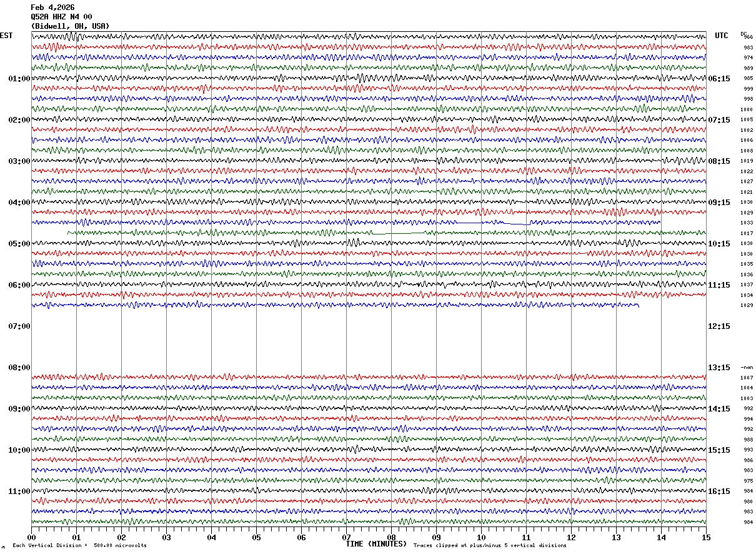Click the "Each Vertical Division = 500.00 microvolts" note
Screen dimensions: 756x554
pos(79,546)
